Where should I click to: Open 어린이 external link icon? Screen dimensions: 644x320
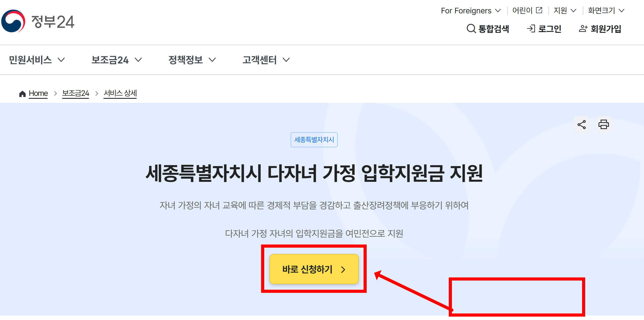tap(539, 10)
